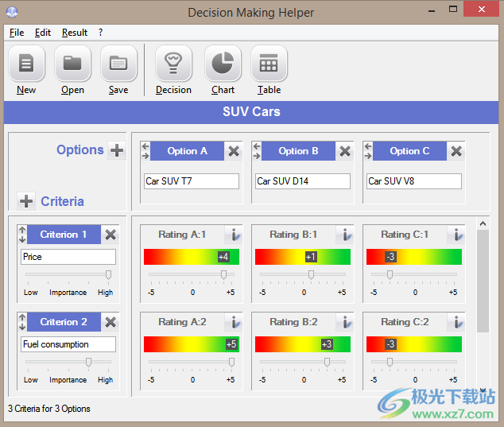504x427 pixels.
Task: Click the Rating A:1 color gradient bar
Action: tap(192, 257)
